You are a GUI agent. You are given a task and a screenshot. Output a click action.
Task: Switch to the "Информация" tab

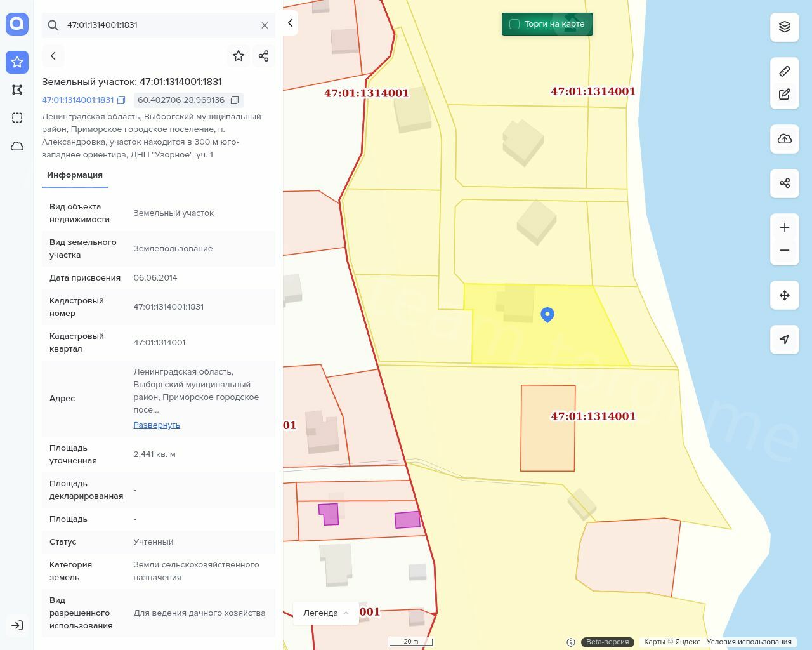[x=75, y=175]
